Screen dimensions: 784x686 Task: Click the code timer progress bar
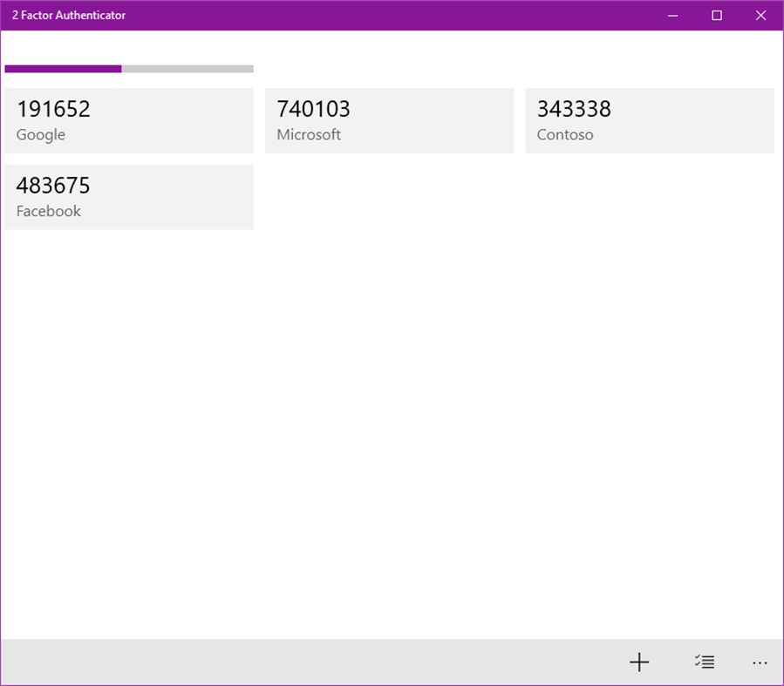129,69
